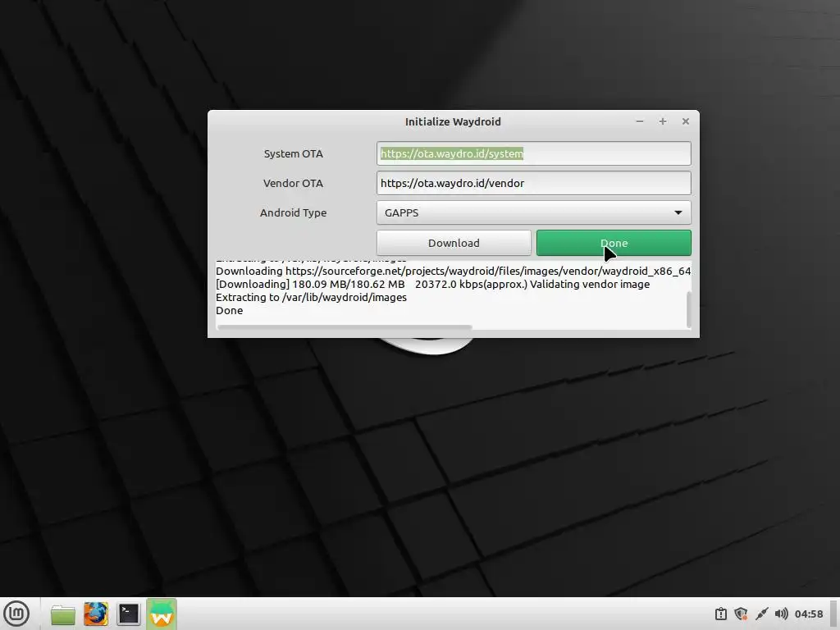Open the Linux Mint start menu

tap(16, 614)
